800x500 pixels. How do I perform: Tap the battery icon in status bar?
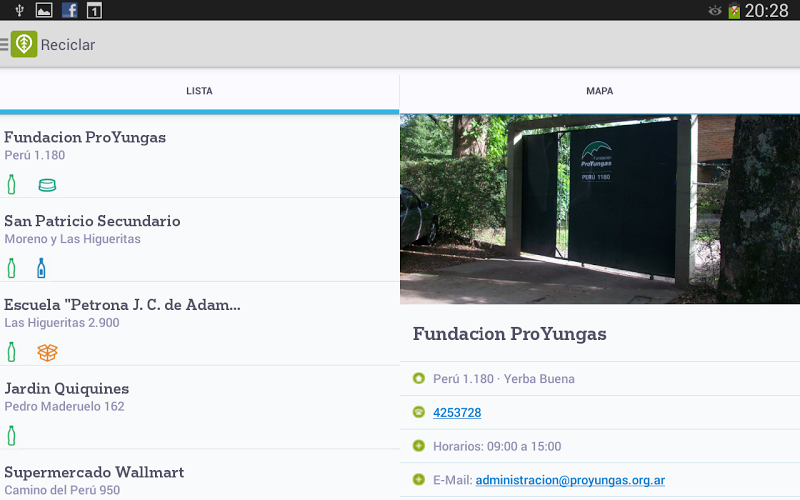(734, 10)
